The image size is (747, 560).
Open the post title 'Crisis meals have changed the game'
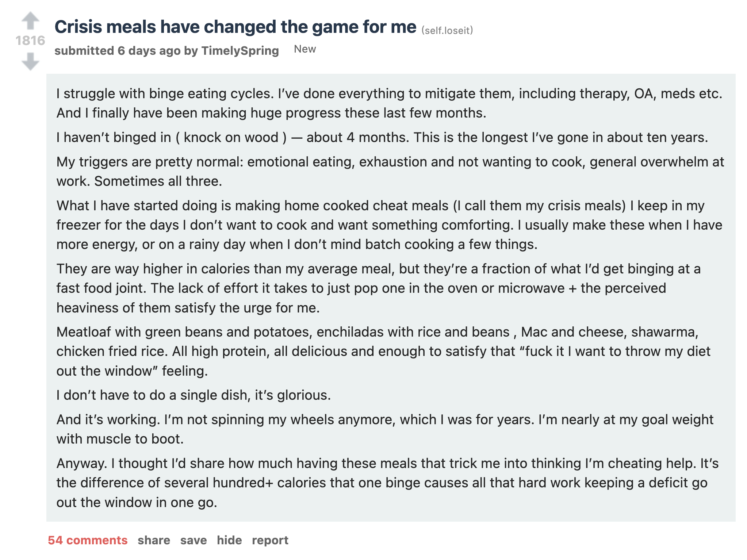pos(235,27)
